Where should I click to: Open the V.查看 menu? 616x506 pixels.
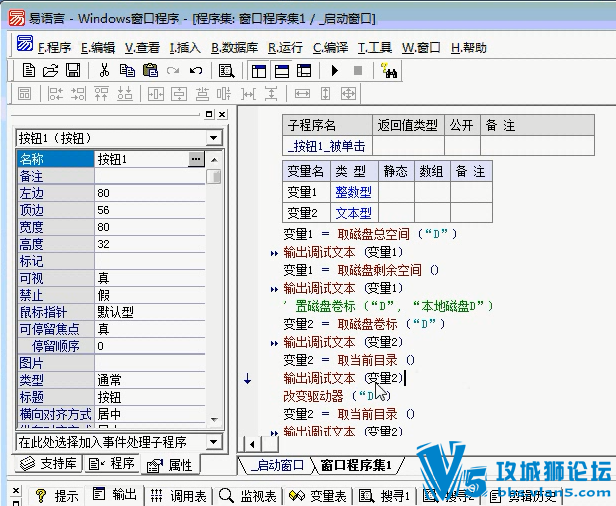[142, 48]
